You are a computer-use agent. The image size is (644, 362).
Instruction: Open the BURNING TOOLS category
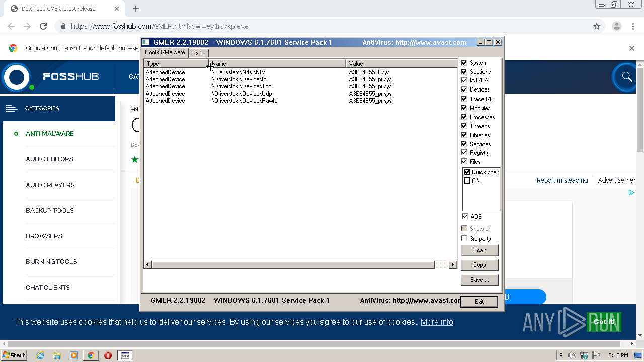[x=51, y=262]
